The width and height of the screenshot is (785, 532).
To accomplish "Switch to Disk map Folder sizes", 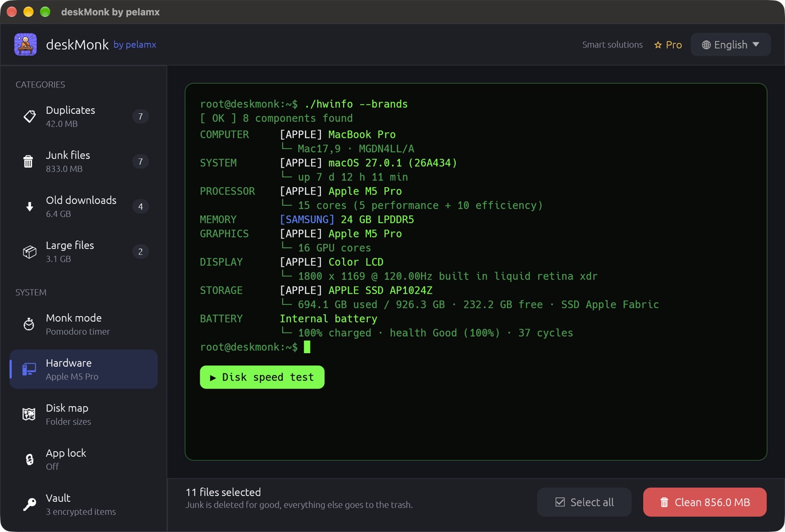I will coord(84,414).
